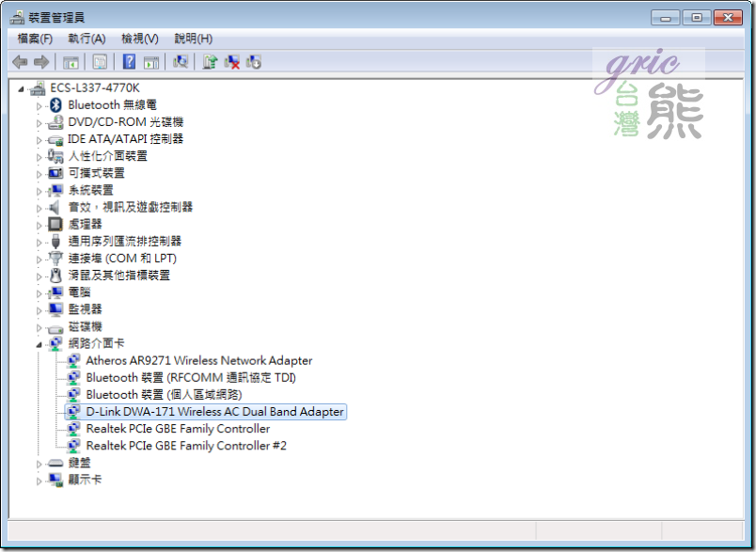Expand the 電腦 node

[39, 293]
